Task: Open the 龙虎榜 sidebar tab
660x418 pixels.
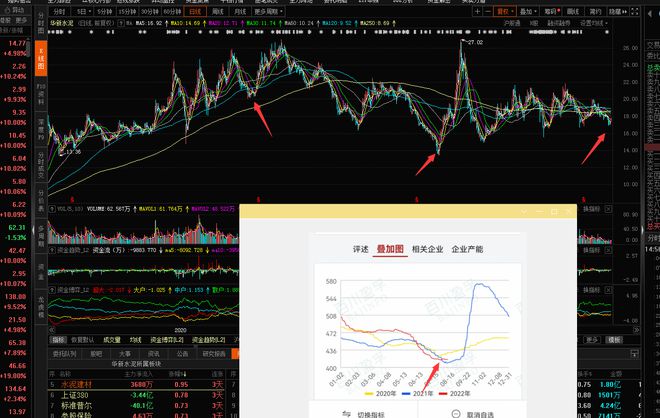Action: pos(41,306)
